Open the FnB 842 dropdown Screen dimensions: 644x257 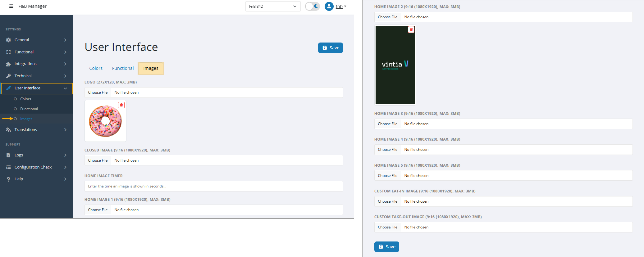click(x=273, y=7)
